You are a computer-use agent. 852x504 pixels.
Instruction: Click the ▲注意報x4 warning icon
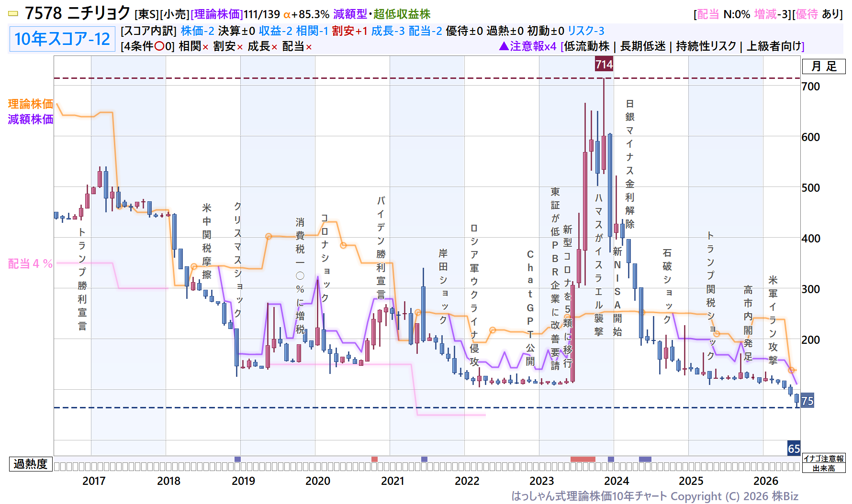(x=527, y=46)
